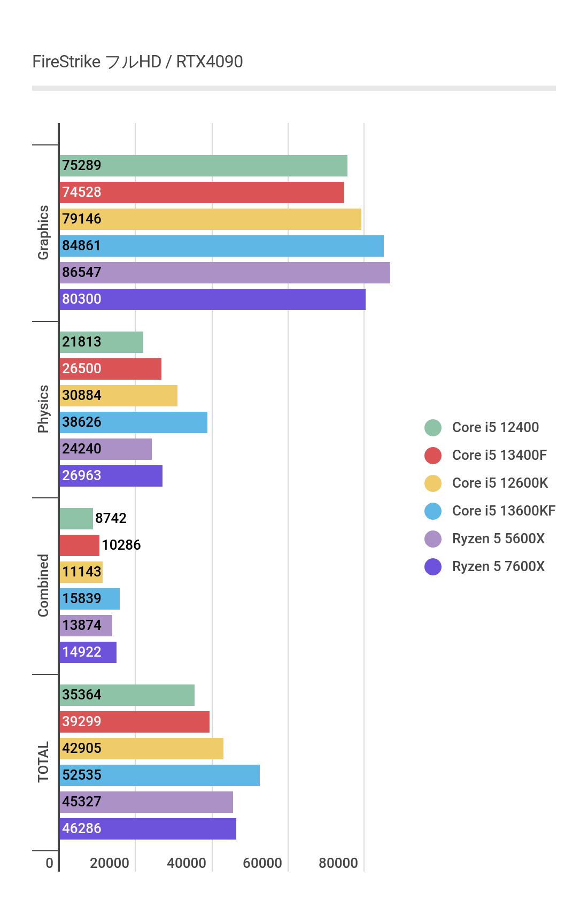Click the Graphics axis category label
This screenshot has height=908, width=588.
coord(43,233)
